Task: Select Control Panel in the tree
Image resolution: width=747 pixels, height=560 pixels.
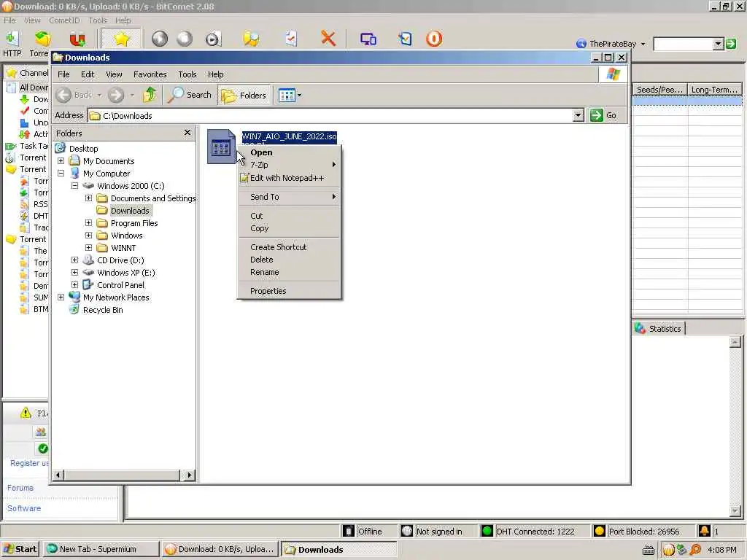Action: [120, 285]
